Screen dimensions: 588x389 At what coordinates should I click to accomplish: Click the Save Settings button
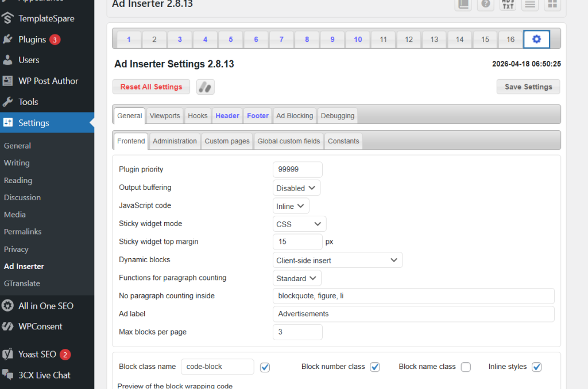528,87
